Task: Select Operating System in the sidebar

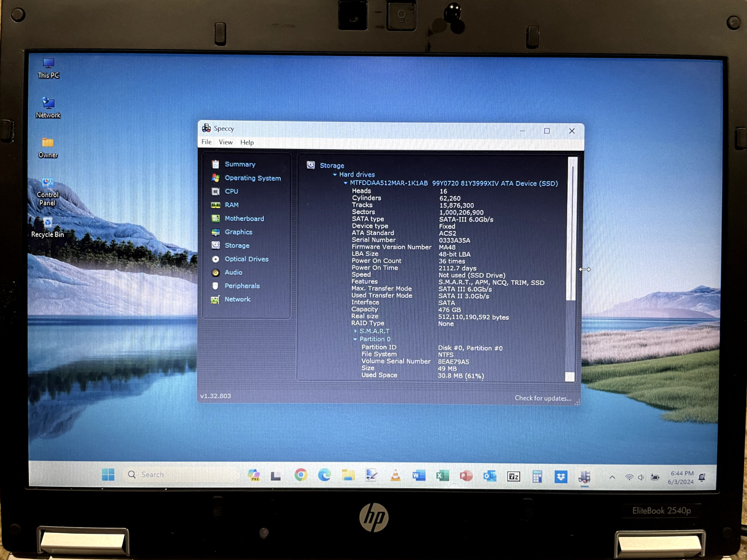Action: tap(253, 178)
